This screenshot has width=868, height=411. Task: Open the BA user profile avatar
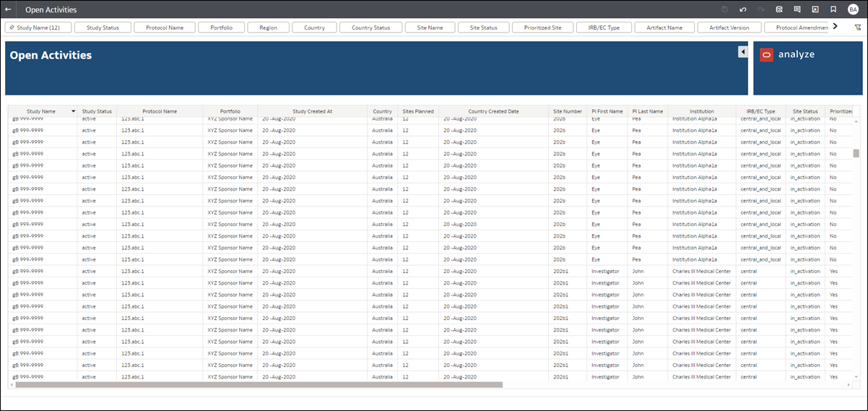[x=854, y=9]
